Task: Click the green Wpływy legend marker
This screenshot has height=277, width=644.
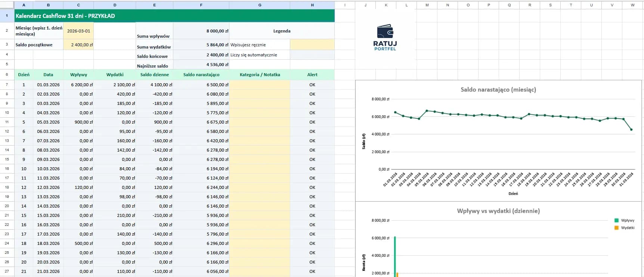Action: [x=616, y=221]
